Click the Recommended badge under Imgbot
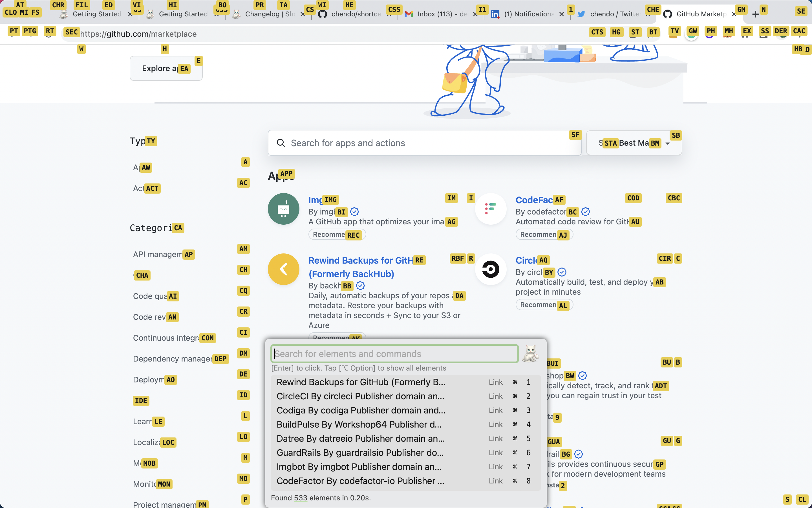 pos(337,235)
